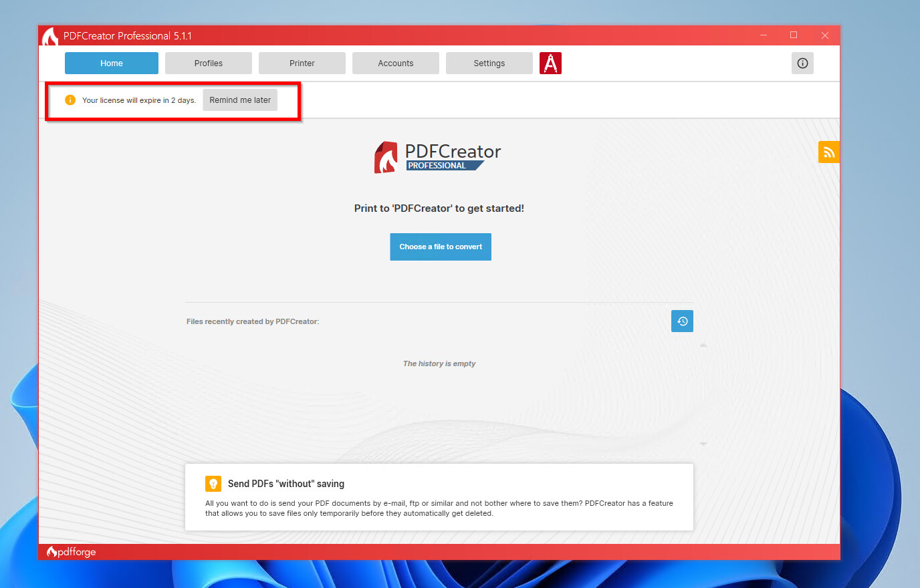
Task: Minimize the PDFCreator window
Action: point(764,35)
